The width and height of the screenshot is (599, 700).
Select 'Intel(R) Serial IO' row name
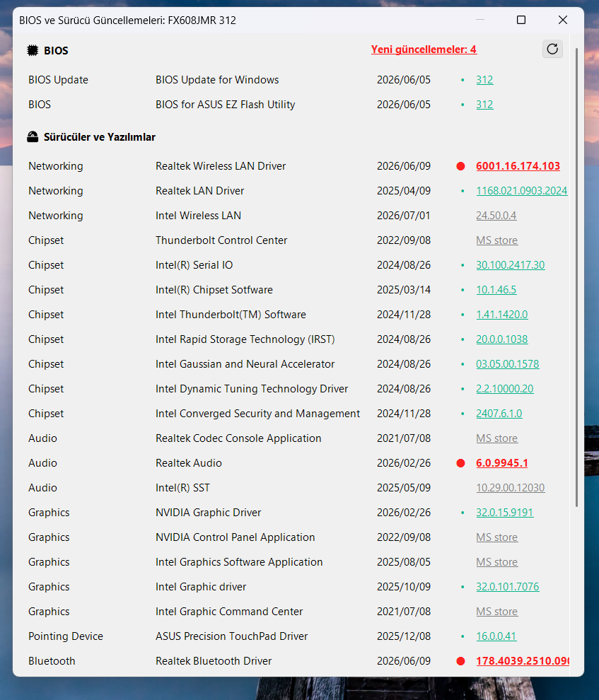coord(194,265)
